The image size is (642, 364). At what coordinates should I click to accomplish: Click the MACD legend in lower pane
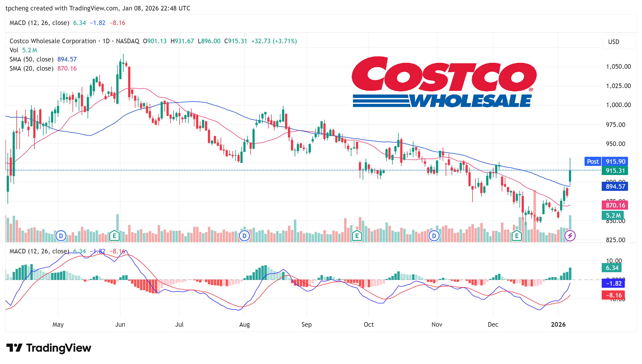tap(39, 251)
